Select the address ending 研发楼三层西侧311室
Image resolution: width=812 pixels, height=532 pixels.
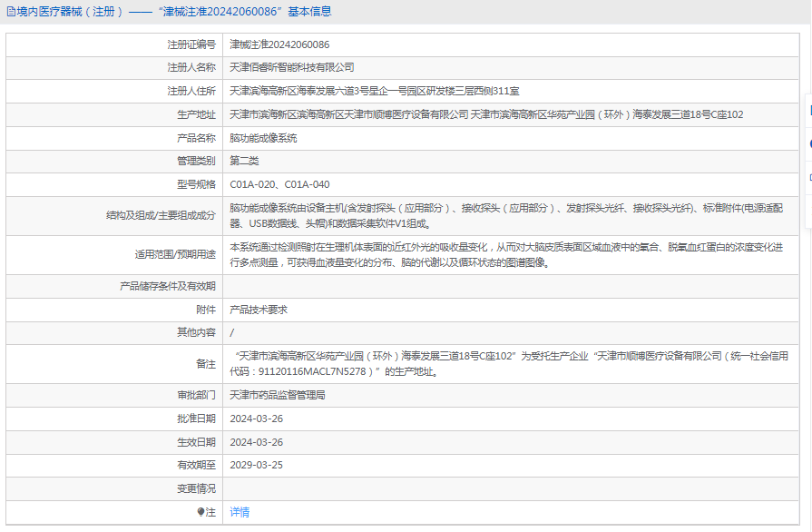[375, 91]
